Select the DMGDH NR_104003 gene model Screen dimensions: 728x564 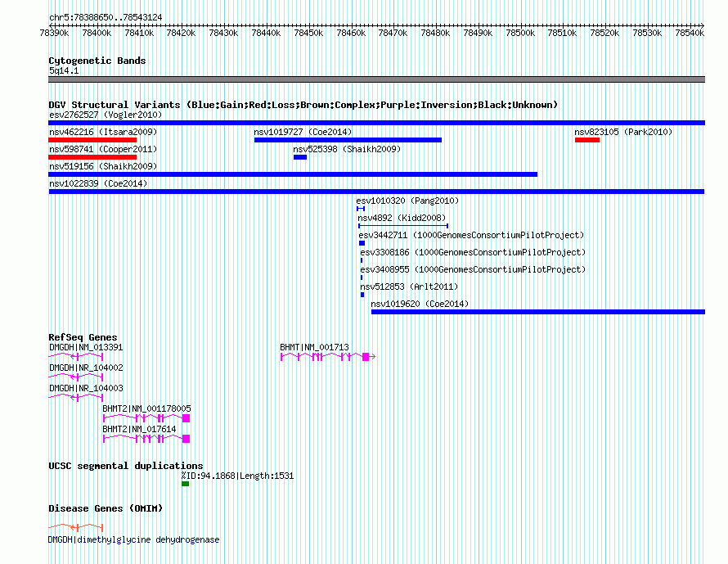(x=76, y=397)
